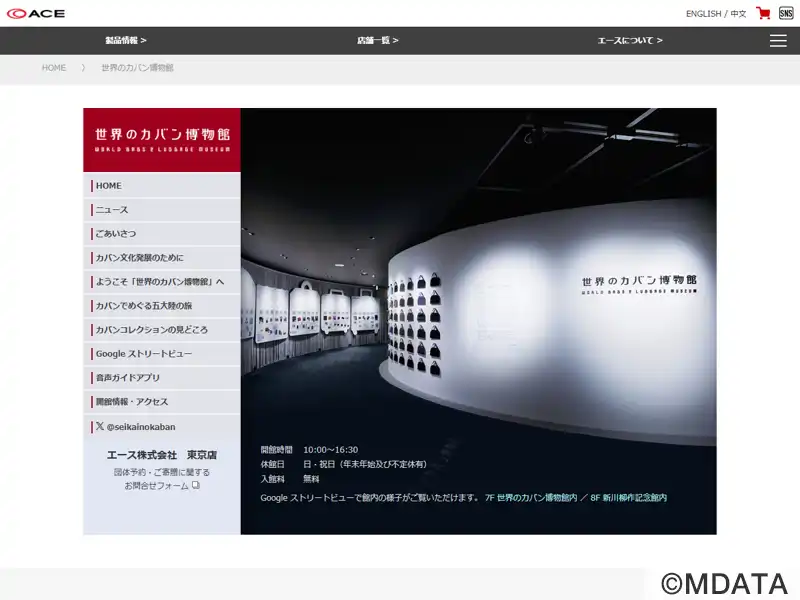Go to HOME in the breadcrumb
The height and width of the screenshot is (600, 800).
point(54,68)
